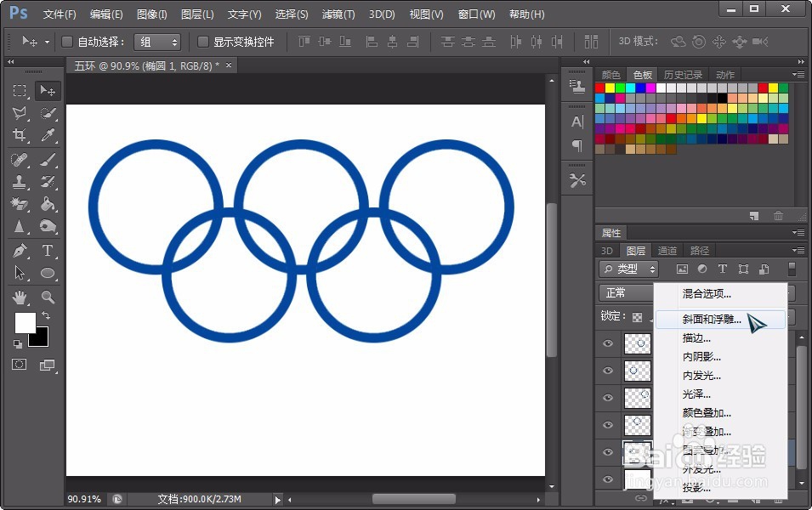Open the 类型 layer filter dropdown
Screen dimensions: 812x510
(628, 269)
